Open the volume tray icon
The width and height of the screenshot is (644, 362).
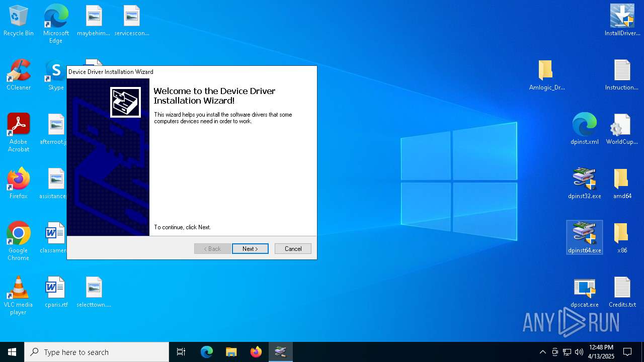pyautogui.click(x=579, y=352)
